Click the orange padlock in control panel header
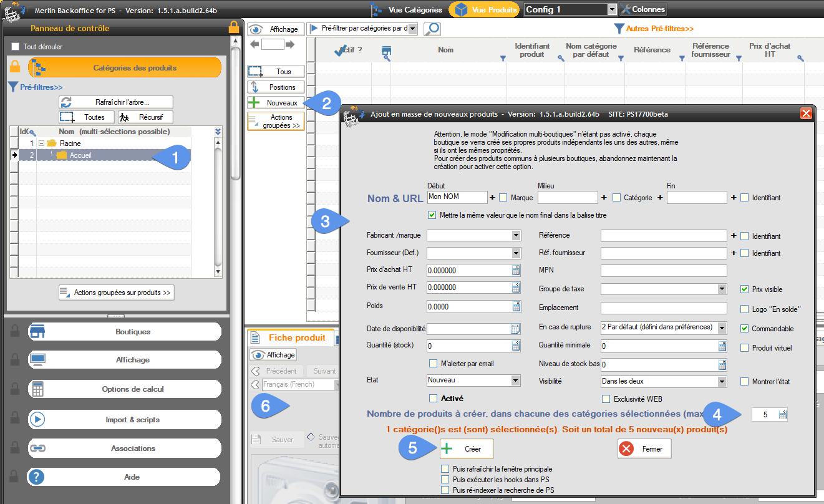This screenshot has height=504, width=824. [x=234, y=27]
